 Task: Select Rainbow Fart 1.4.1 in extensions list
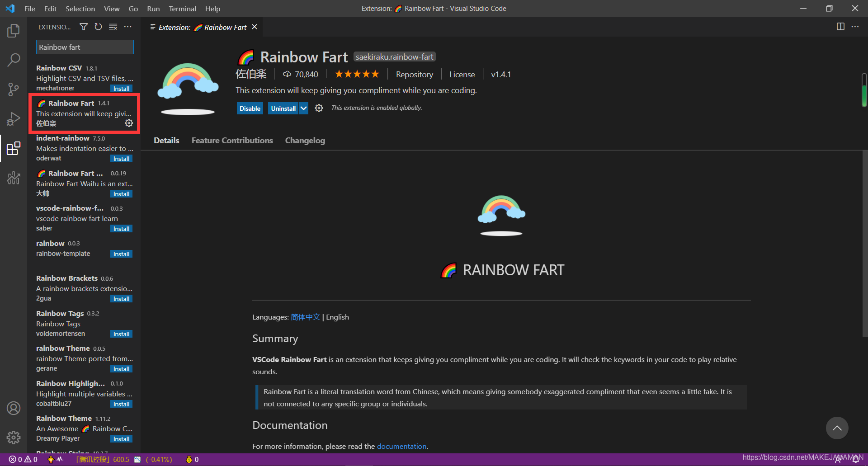click(84, 113)
